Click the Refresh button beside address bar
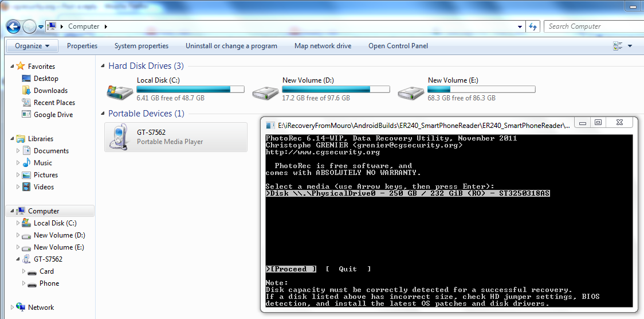644x319 pixels. pyautogui.click(x=533, y=26)
